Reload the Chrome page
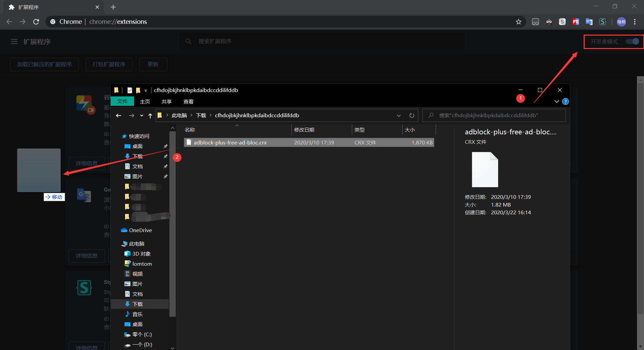644x350 pixels. 36,22
